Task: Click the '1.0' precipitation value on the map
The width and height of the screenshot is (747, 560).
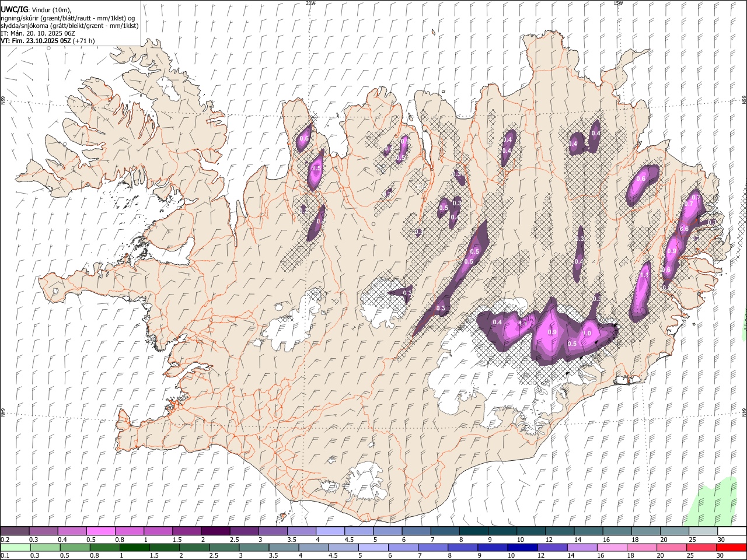Action: (587, 333)
